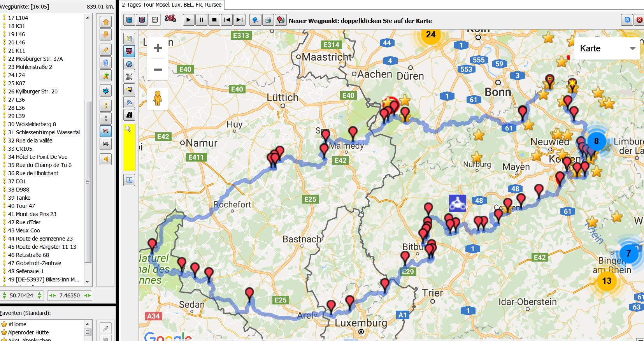Click the blue reverse route arrows icon

[x=105, y=91]
